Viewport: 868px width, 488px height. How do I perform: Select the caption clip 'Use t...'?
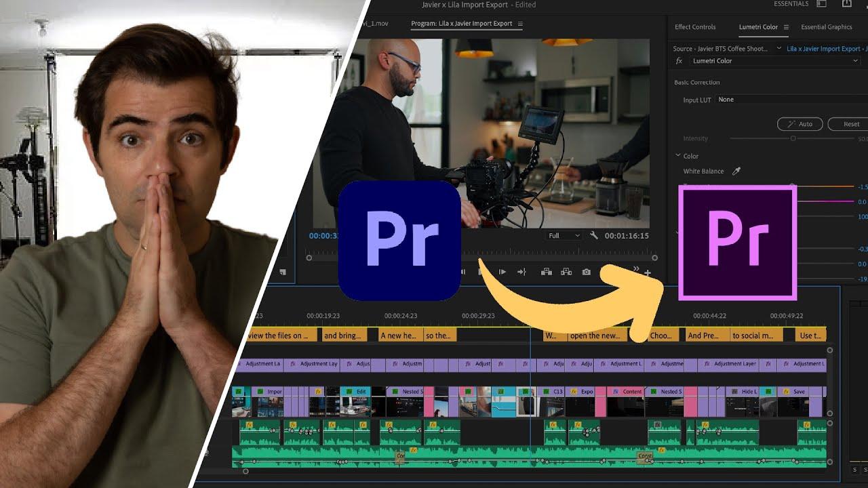tap(812, 335)
